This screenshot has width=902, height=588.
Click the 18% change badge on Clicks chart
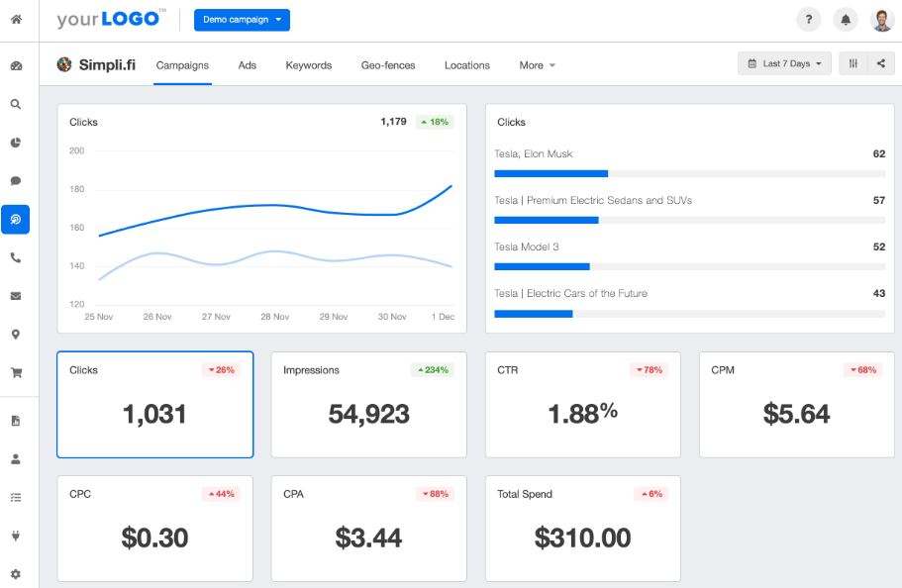pos(435,122)
